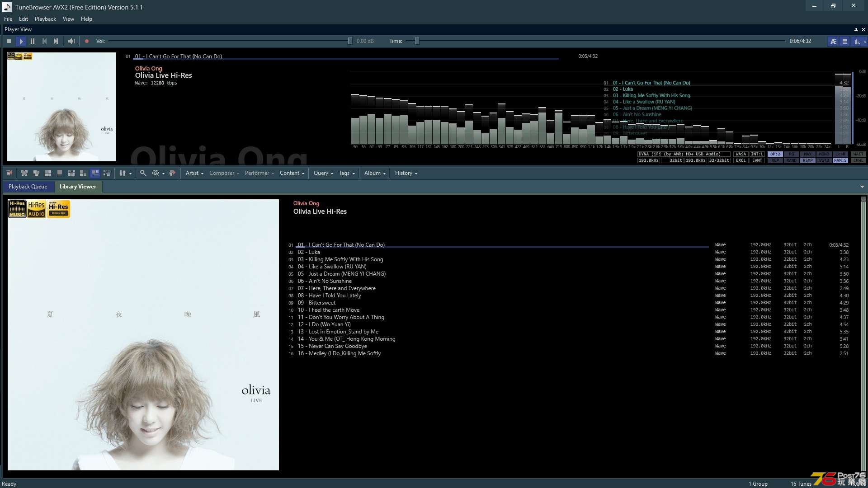This screenshot has height=488, width=868.
Task: Open the File menu
Action: pos(8,19)
